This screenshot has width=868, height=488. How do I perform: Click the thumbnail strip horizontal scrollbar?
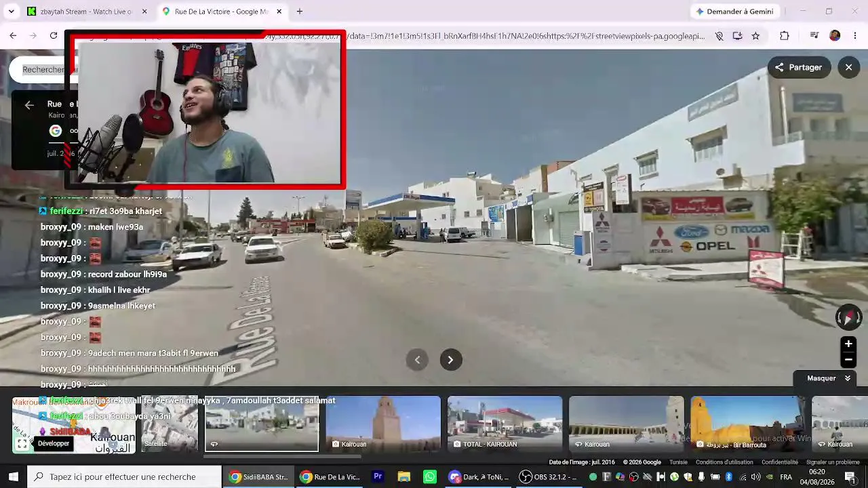click(x=282, y=456)
